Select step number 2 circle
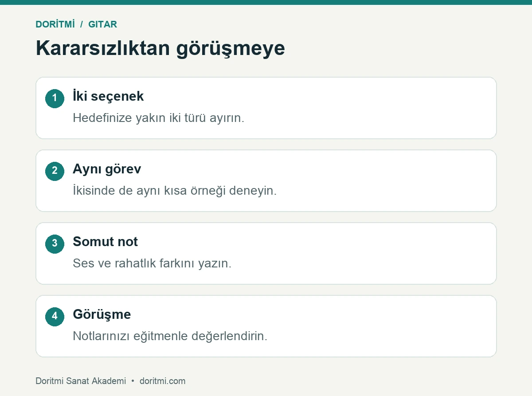This screenshot has height=396, width=532. tap(55, 171)
